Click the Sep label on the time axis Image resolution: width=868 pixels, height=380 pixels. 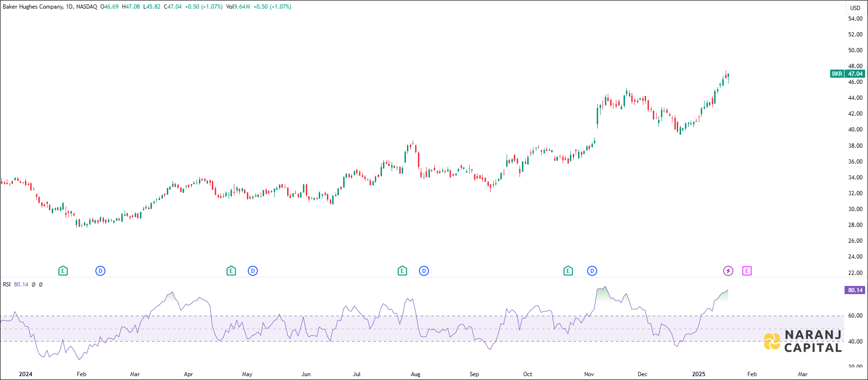[474, 374]
